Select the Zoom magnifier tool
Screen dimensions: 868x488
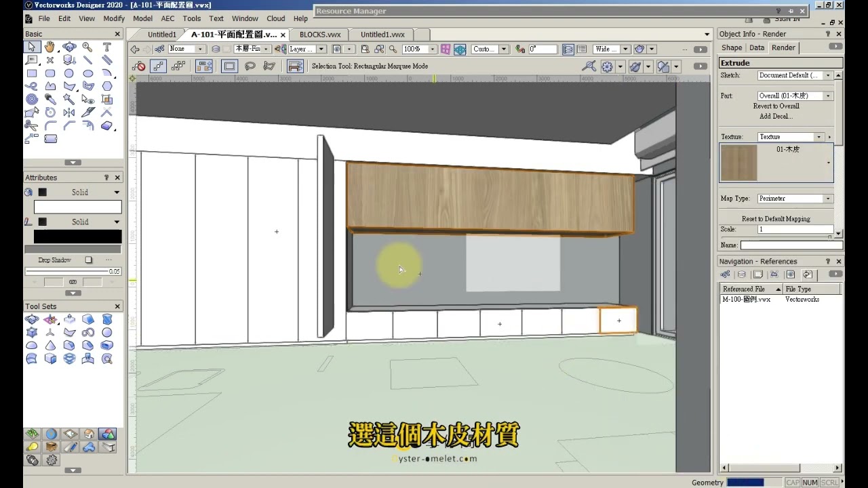tap(87, 47)
